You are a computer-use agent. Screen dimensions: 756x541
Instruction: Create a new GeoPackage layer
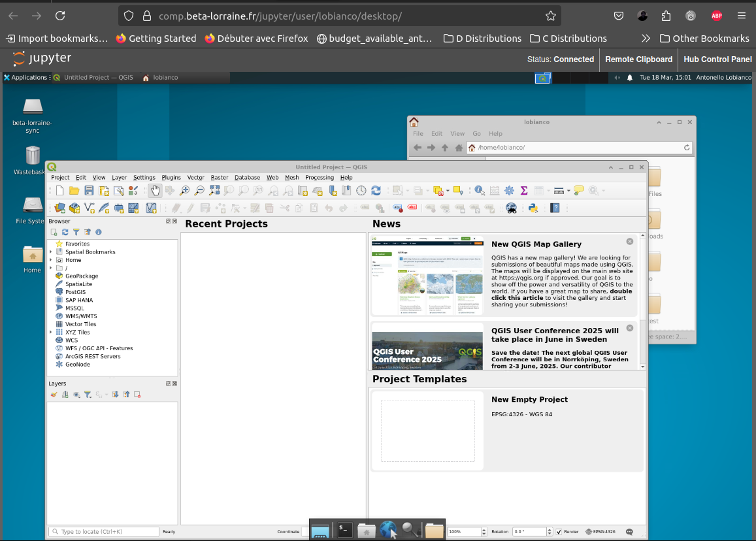[74, 207]
